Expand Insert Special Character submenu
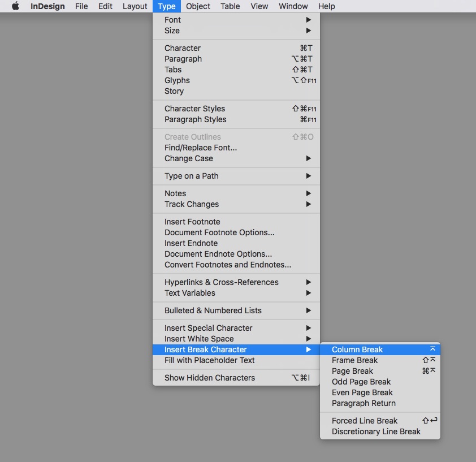Screen dimensions: 476x462 pos(209,328)
